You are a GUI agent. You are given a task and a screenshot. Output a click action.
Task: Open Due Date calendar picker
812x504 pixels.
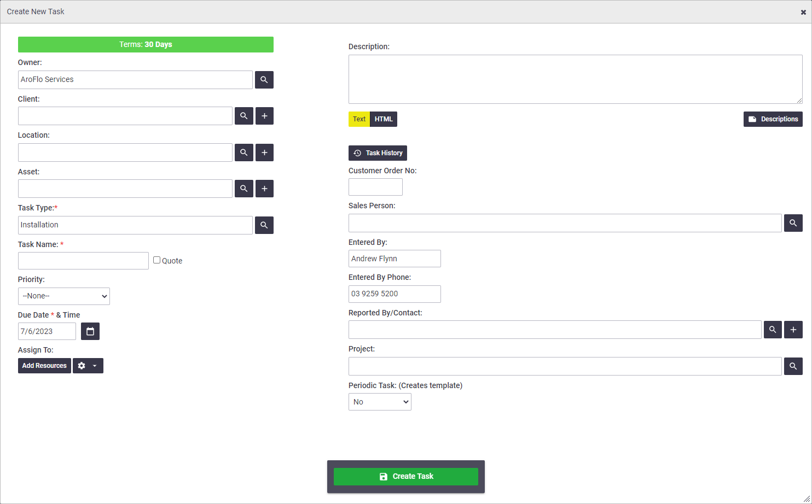point(90,331)
